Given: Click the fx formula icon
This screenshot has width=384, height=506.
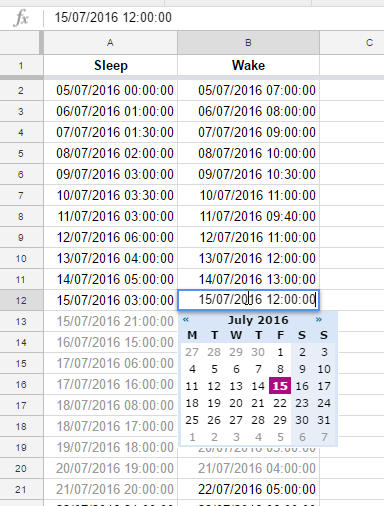Looking at the screenshot, I should pyautogui.click(x=21, y=18).
